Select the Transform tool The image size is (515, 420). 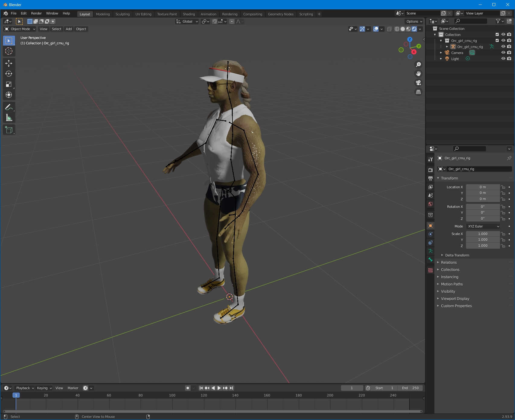point(9,95)
